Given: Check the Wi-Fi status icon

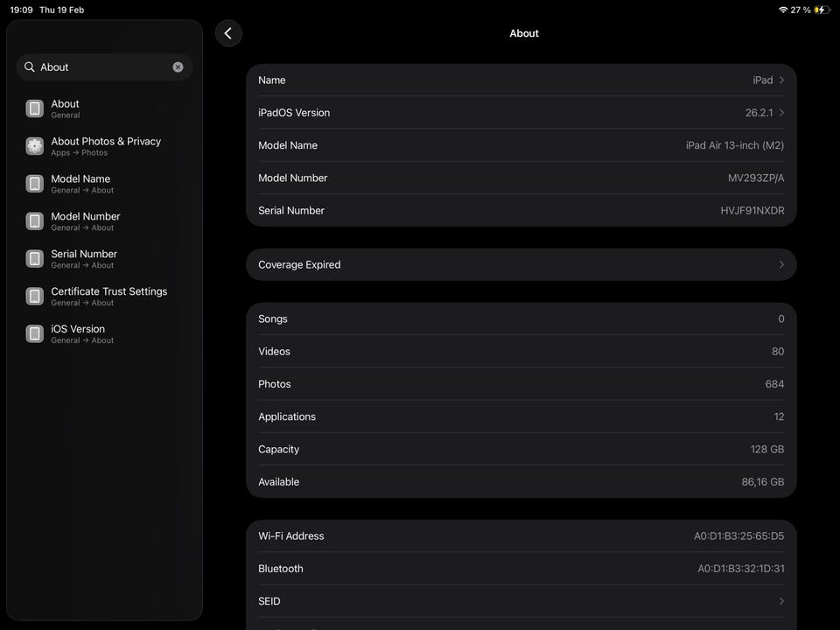Looking at the screenshot, I should (782, 10).
